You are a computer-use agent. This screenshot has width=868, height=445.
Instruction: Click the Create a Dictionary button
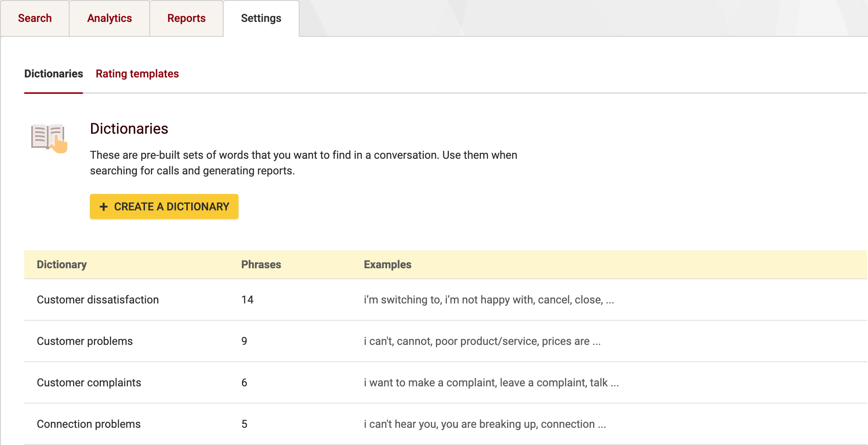pyautogui.click(x=164, y=206)
